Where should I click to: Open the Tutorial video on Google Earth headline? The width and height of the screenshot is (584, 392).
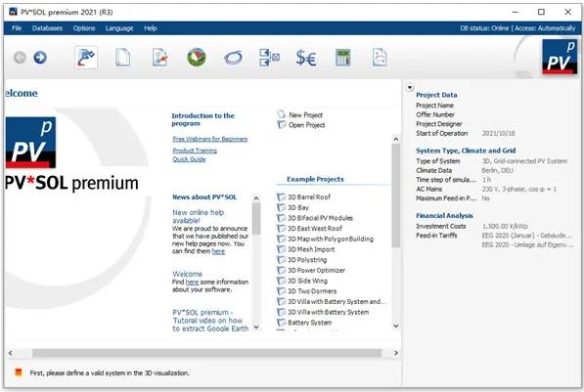210,321
